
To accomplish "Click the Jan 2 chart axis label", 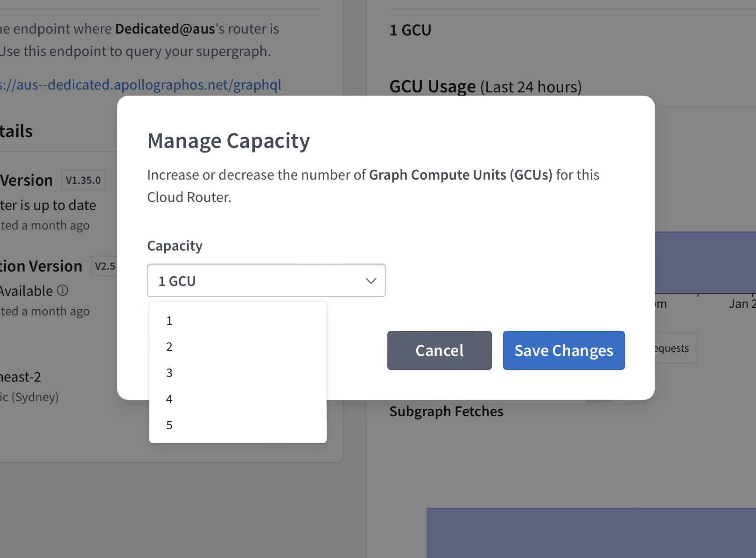I will click(x=742, y=304).
